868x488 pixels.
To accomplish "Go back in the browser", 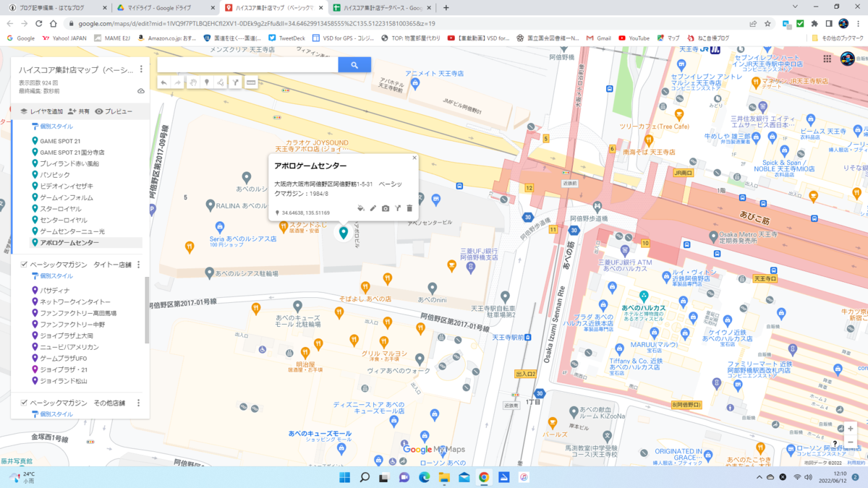I will [x=9, y=23].
